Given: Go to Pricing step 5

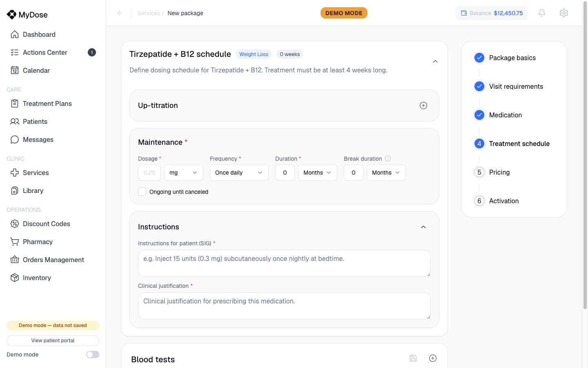Looking at the screenshot, I should (499, 172).
